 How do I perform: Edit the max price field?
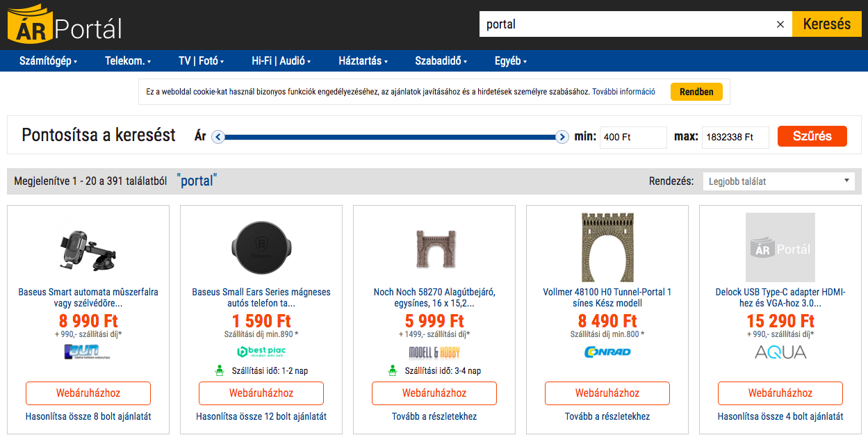click(735, 137)
